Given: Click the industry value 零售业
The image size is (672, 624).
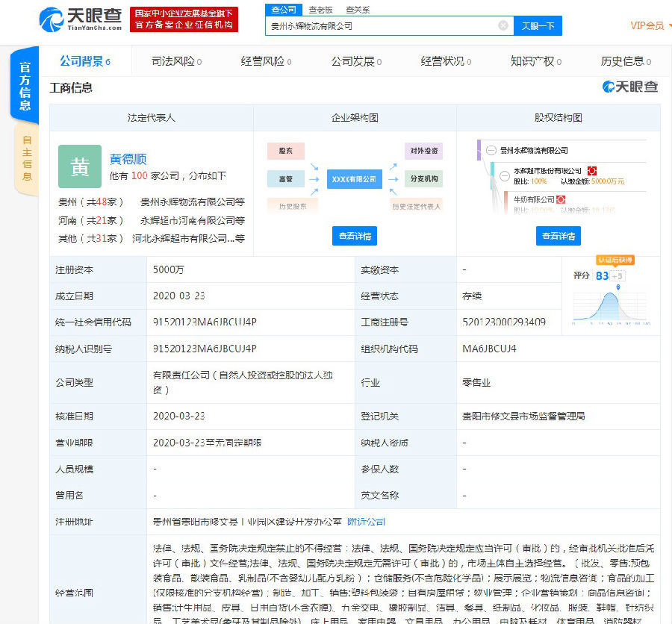Looking at the screenshot, I should tap(476, 382).
